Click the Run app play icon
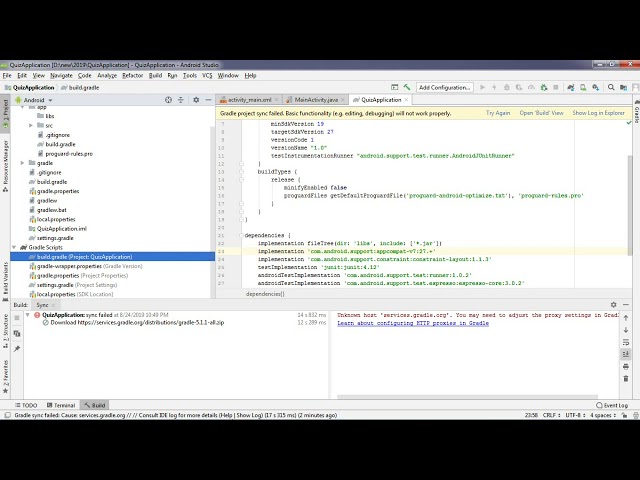Viewport: 640px width, 480px height. [x=482, y=87]
